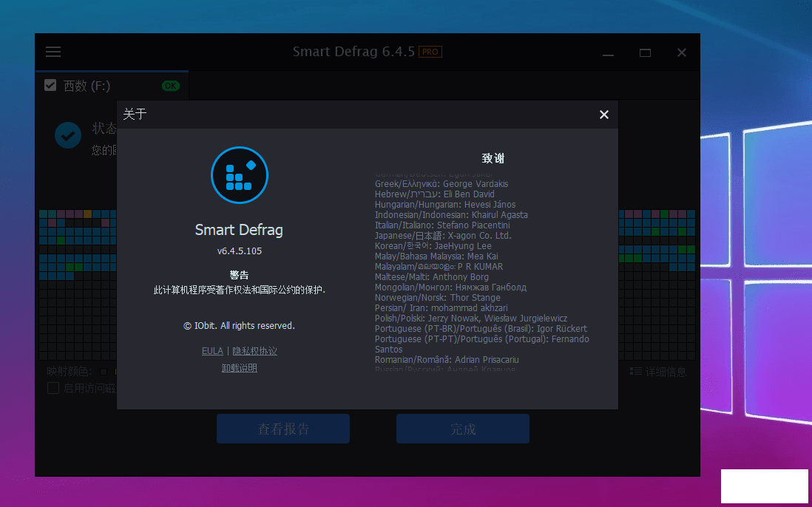Select credit line Romanian Adrian Prisacariu

pos(447,359)
